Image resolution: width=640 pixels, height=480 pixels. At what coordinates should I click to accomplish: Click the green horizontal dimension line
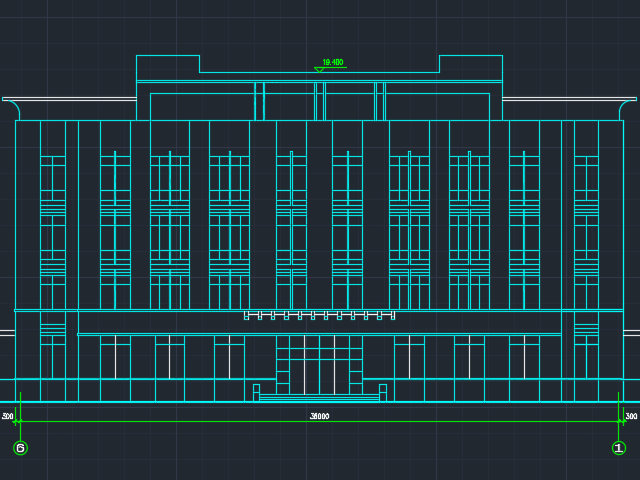pos(200,421)
